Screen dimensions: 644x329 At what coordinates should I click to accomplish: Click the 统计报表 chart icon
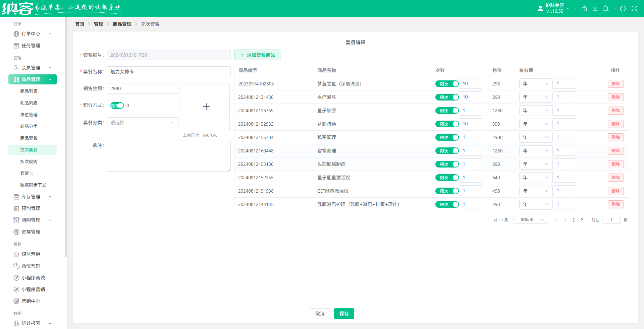[x=16, y=323]
